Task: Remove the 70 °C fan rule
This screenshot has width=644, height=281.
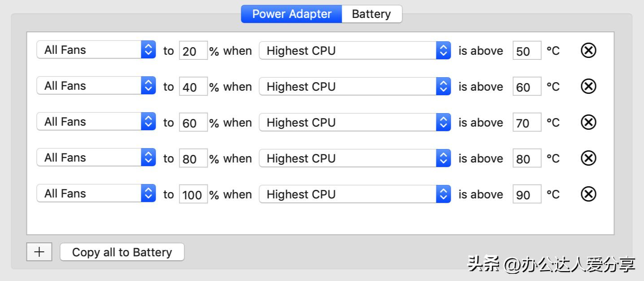Action: coord(588,122)
